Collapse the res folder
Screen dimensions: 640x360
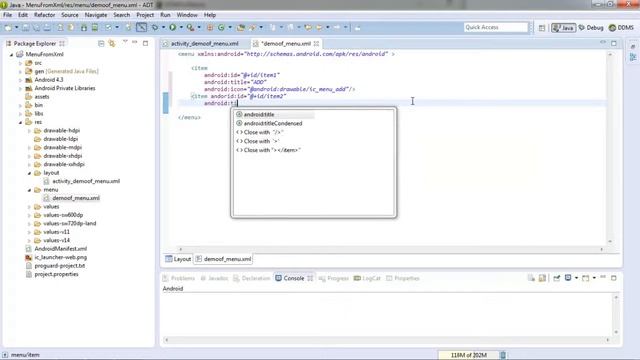point(20,122)
